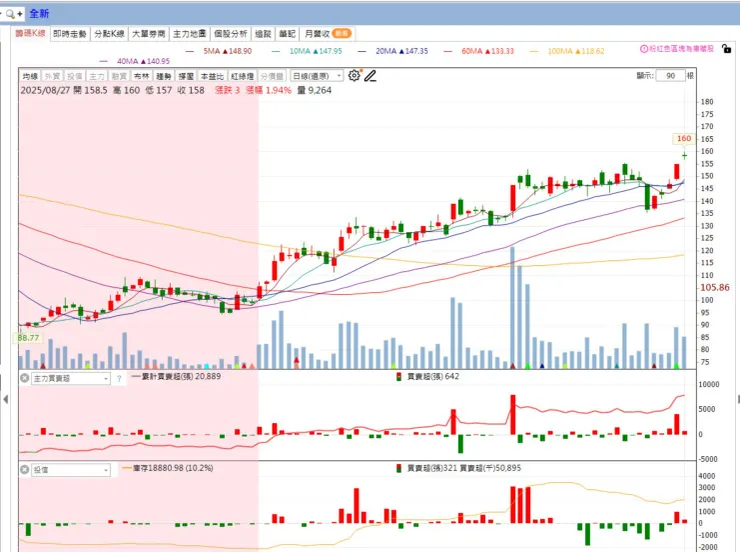This screenshot has width=740, height=552.
Task: Click the 量 9,264 volume value
Action: coord(314,90)
